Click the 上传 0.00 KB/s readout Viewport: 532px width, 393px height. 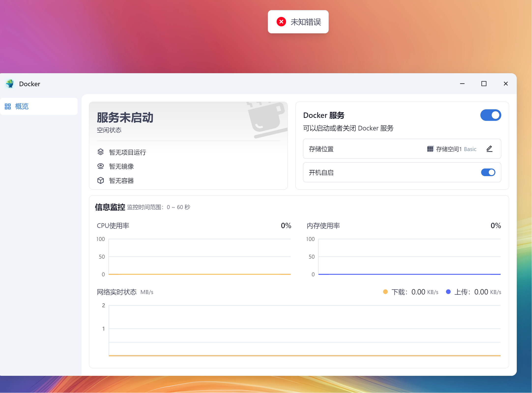click(x=478, y=292)
